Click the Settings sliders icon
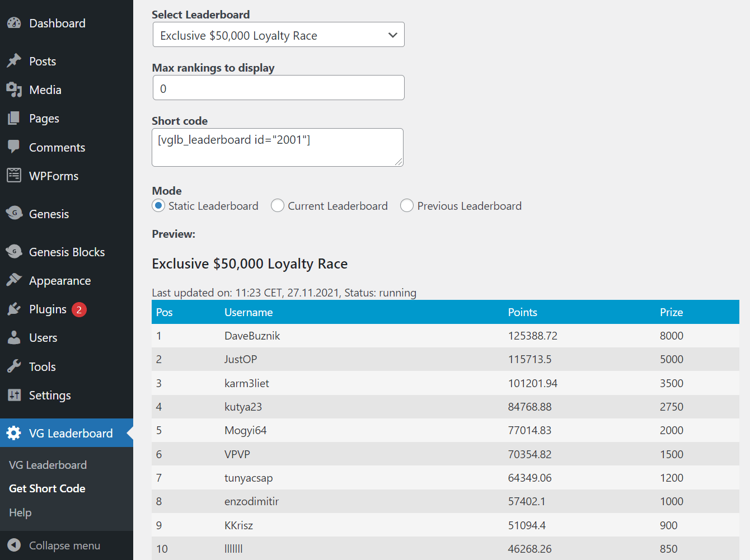The height and width of the screenshot is (560, 750). point(14,395)
